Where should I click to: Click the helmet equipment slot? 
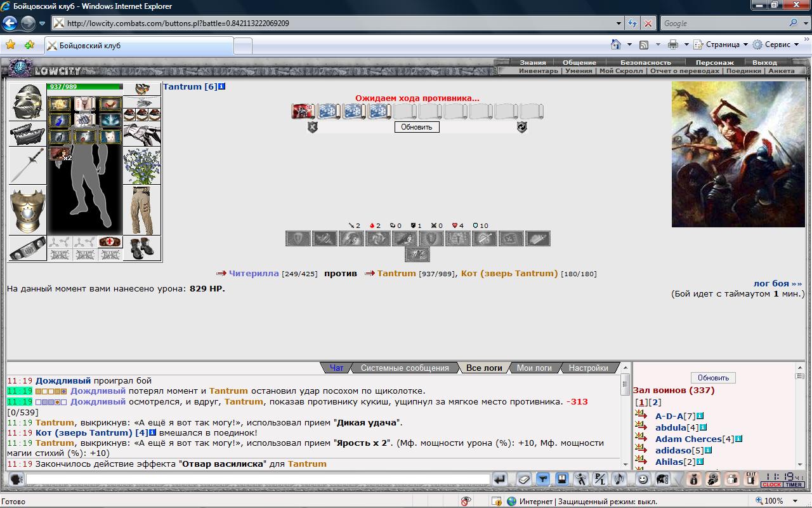click(28, 102)
